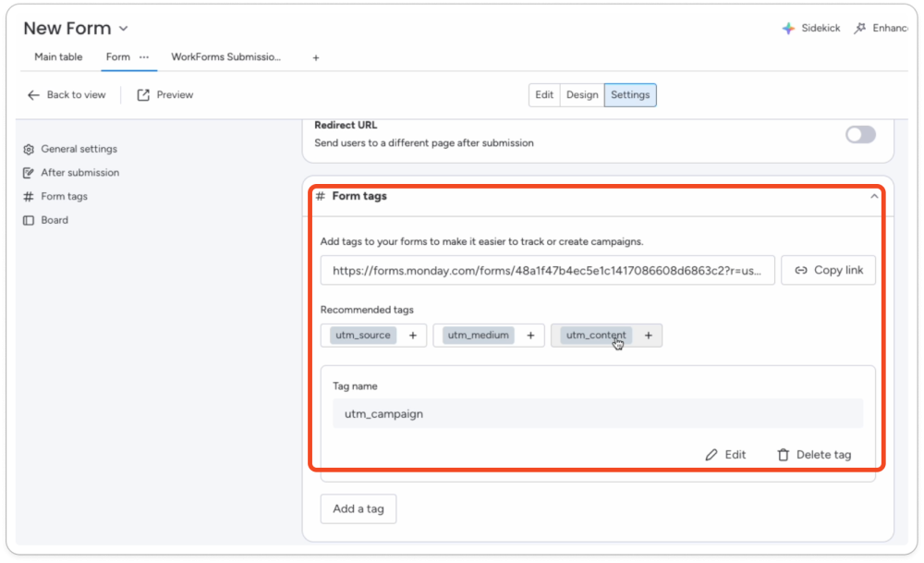Select the Design tab
Viewport: 924px width, 563px height.
pyautogui.click(x=582, y=95)
